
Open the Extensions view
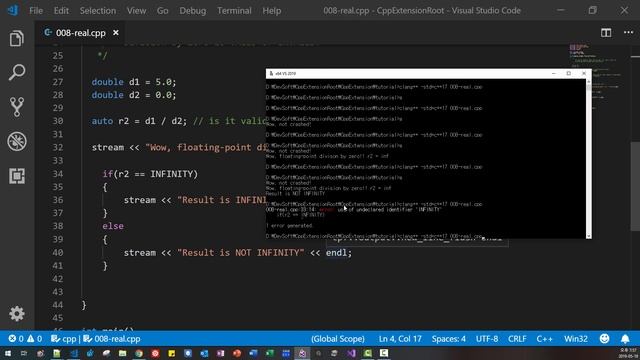[x=16, y=176]
